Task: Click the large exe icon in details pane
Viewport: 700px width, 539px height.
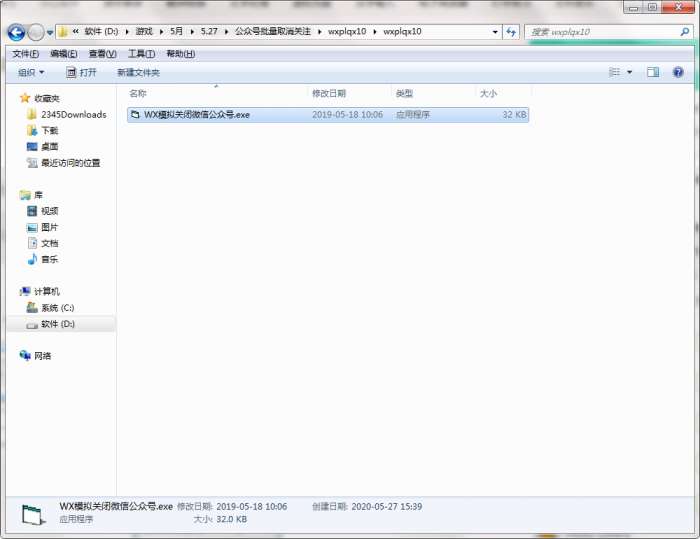Action: coord(34,514)
